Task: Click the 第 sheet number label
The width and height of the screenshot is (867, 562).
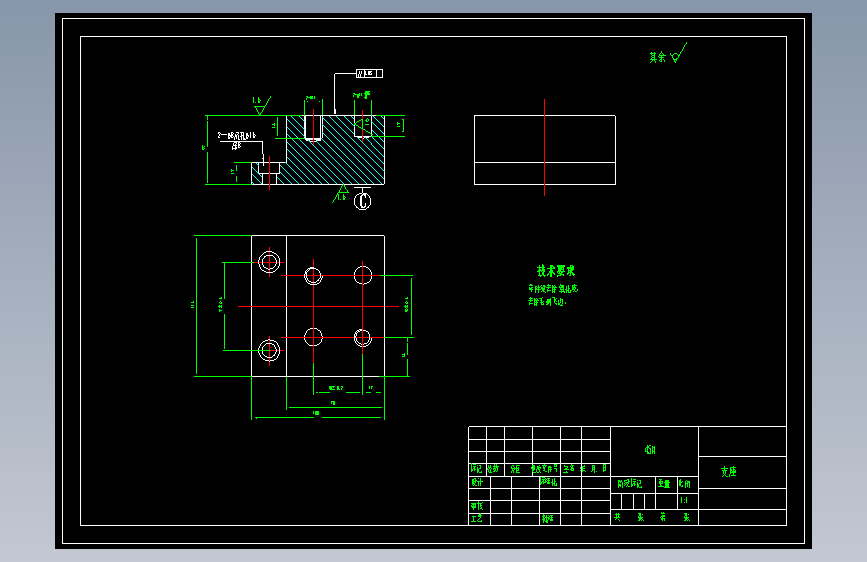Action: (662, 517)
